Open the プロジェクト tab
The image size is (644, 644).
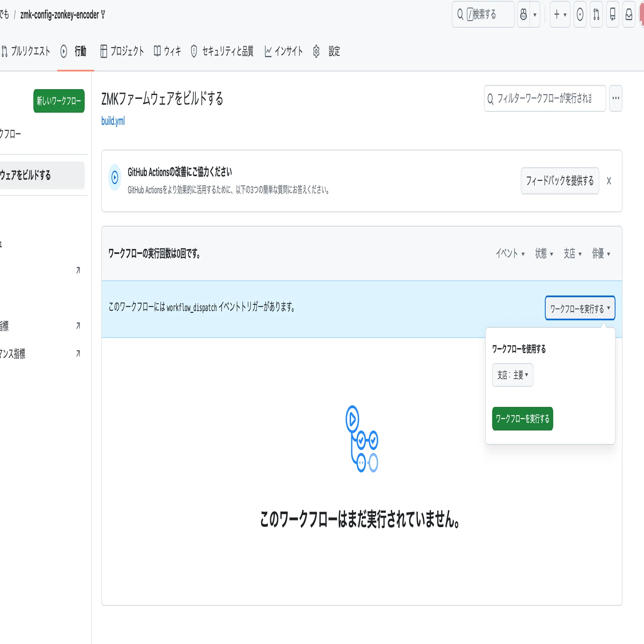[x=122, y=51]
